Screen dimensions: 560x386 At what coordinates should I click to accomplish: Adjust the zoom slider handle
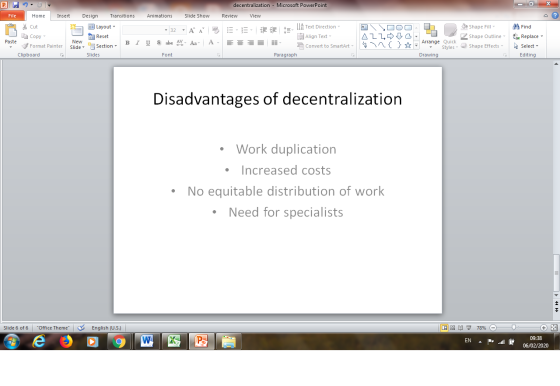point(514,327)
